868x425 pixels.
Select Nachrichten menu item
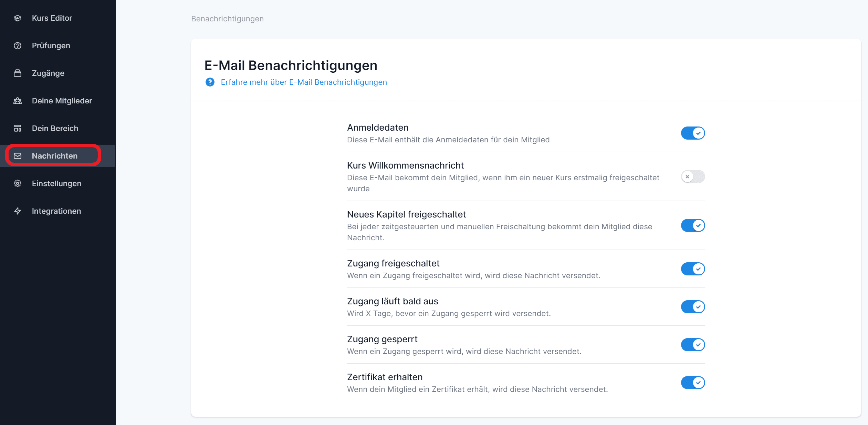coord(58,156)
